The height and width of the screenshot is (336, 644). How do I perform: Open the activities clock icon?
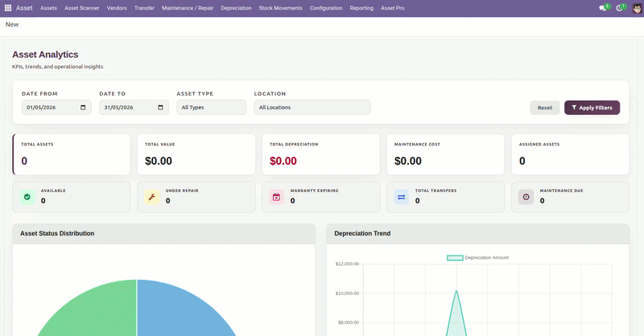tap(619, 8)
